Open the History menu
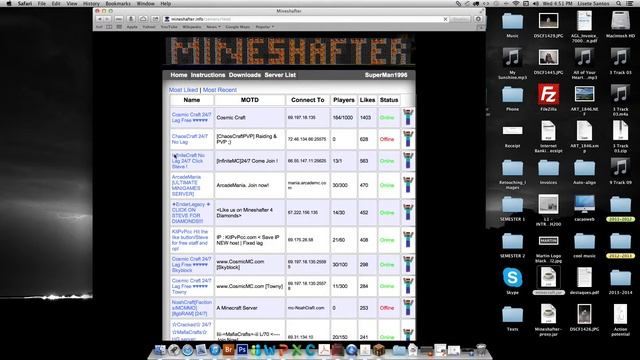Image resolution: width=640 pixels, height=360 pixels. pyautogui.click(x=91, y=3)
